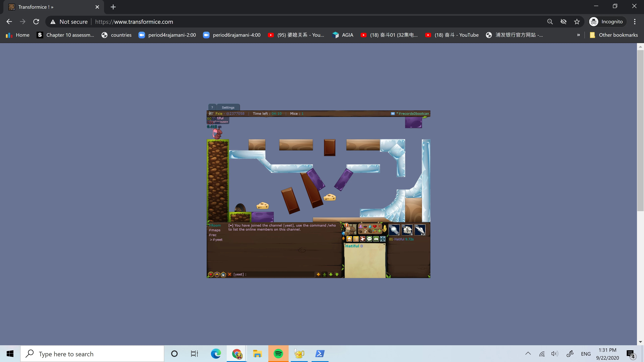Use the laugh emote

point(365,227)
